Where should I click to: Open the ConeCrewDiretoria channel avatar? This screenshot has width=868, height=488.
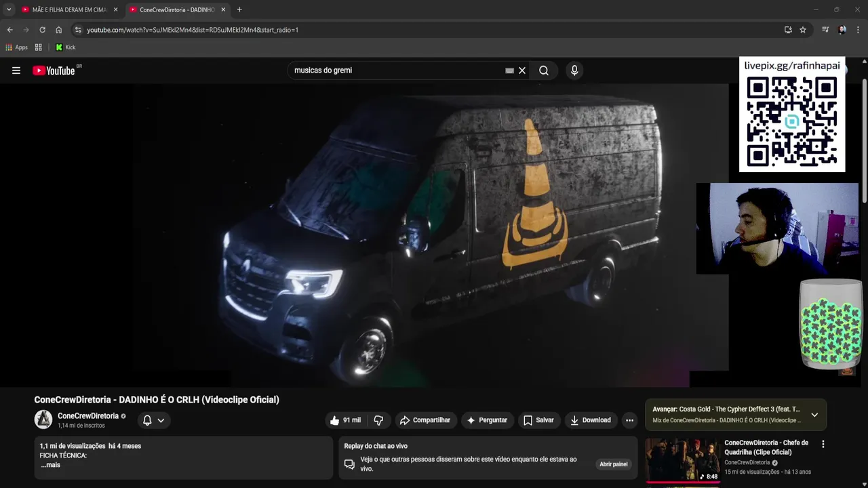coord(43,420)
